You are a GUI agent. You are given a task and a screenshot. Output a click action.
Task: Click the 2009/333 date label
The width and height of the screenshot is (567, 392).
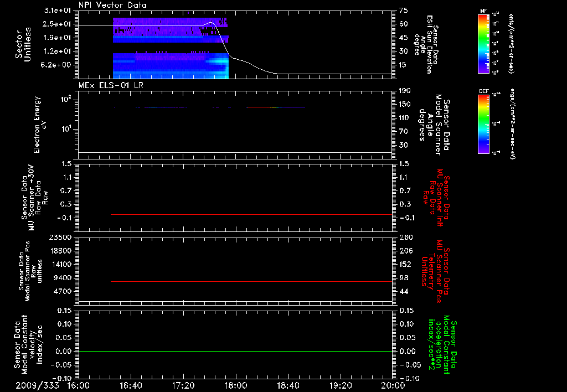tap(37, 385)
